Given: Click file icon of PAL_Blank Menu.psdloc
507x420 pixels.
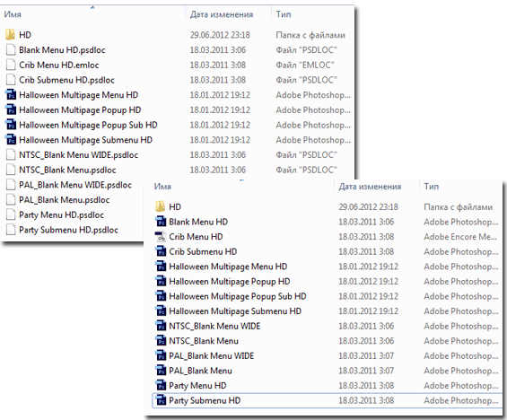Looking at the screenshot, I should [11, 199].
